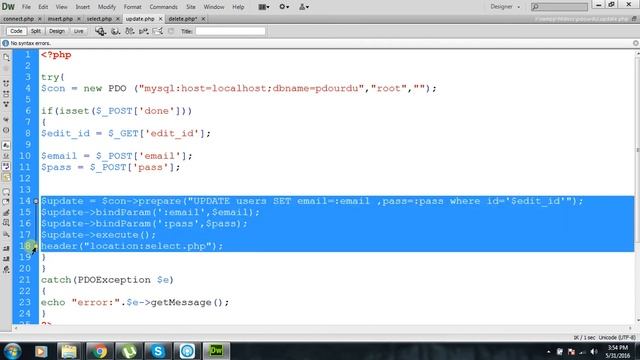
Task: Open the Site menu
Action: pyautogui.click(x=191, y=7)
